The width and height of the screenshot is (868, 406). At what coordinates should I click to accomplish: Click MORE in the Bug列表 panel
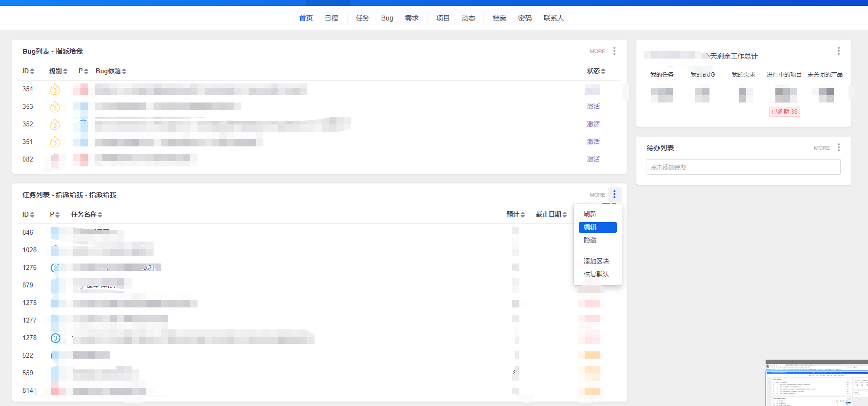tap(597, 51)
